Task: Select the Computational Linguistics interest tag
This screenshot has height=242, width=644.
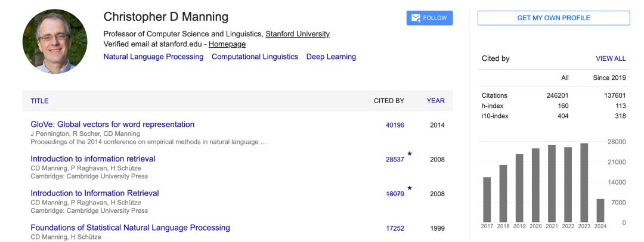Action: [255, 57]
